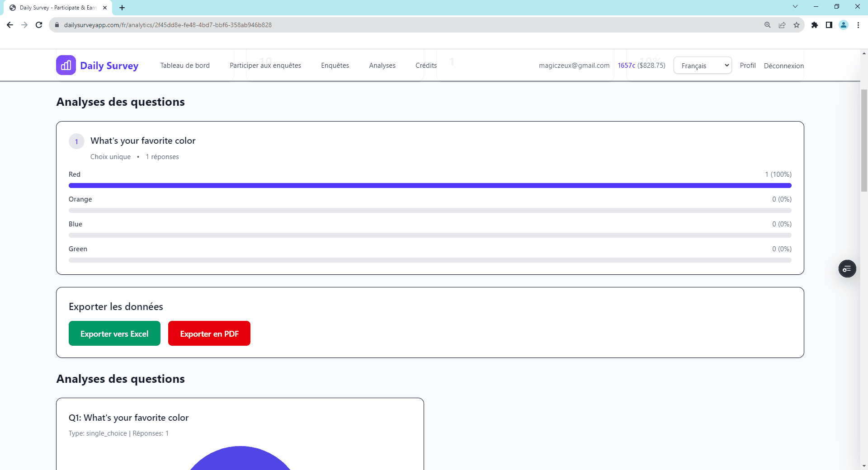Select the Analyses navigation item
Image resolution: width=868 pixels, height=470 pixels.
[x=382, y=65]
